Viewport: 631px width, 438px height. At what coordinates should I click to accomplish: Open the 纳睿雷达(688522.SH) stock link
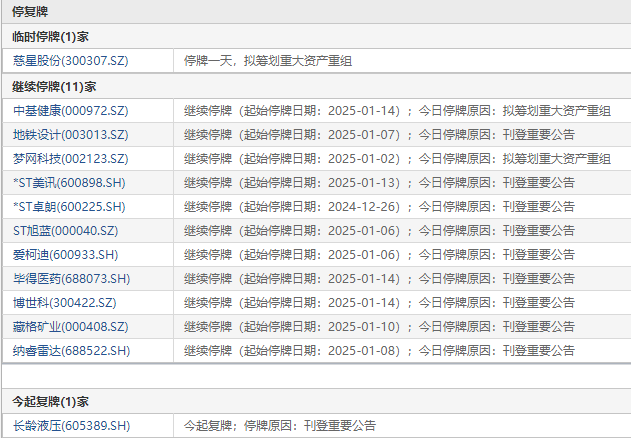coord(72,351)
